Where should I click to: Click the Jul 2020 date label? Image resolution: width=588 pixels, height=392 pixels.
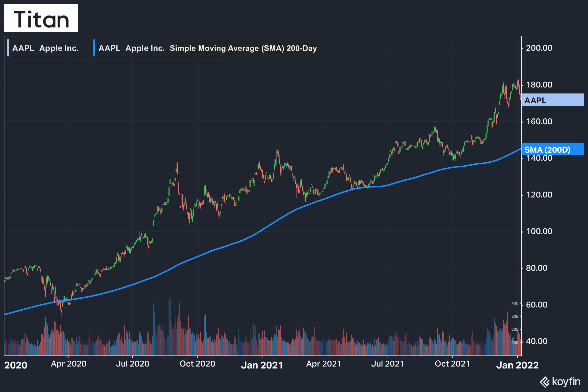pos(133,364)
